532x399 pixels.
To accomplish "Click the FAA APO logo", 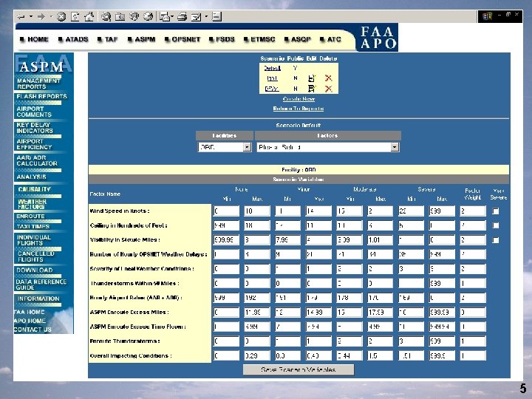I will [x=378, y=38].
